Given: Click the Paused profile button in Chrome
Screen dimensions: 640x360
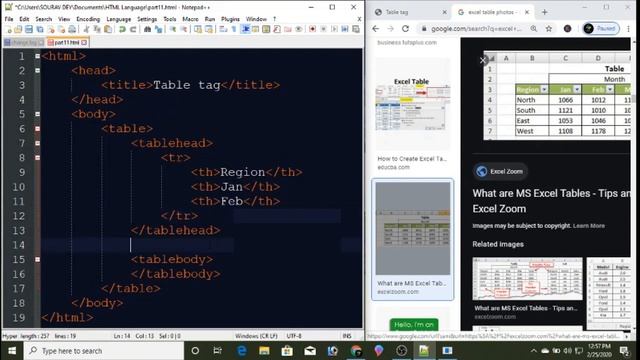Looking at the screenshot, I should [x=601, y=29].
